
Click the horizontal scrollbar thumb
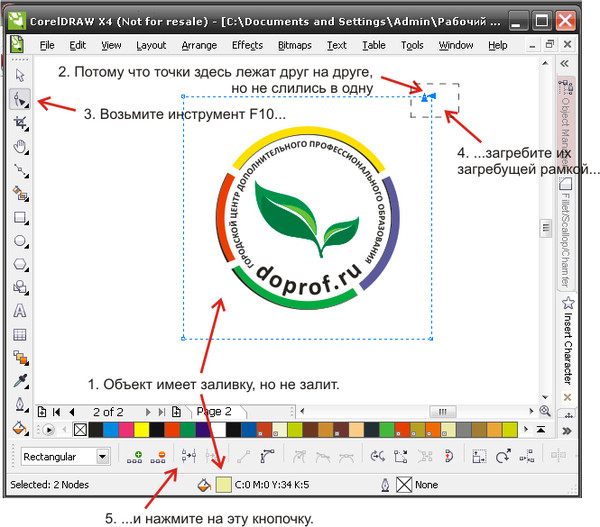pyautogui.click(x=443, y=411)
